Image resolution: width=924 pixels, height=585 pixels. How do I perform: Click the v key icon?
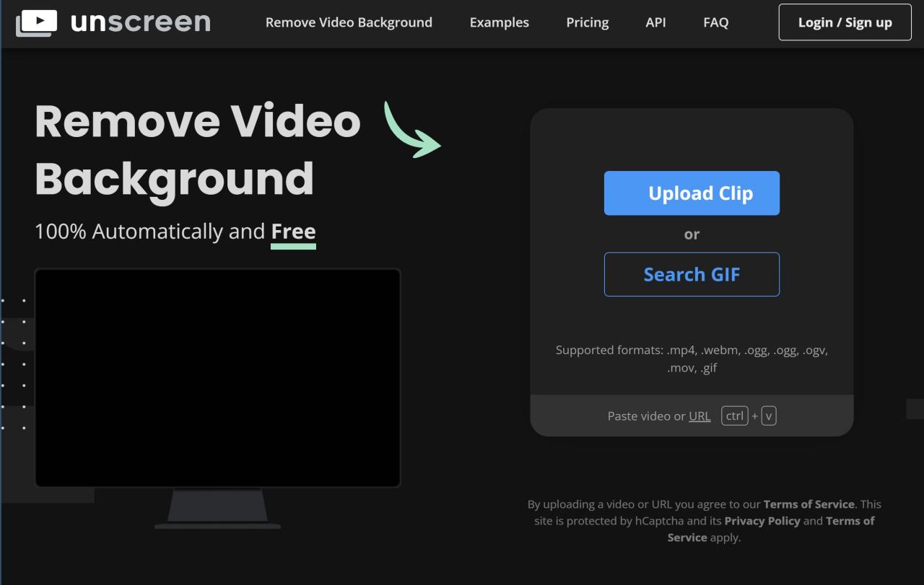click(x=769, y=416)
